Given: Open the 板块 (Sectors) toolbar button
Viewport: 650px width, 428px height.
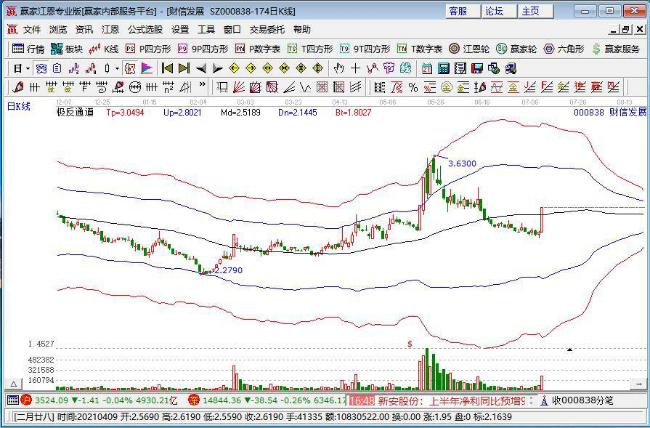Looking at the screenshot, I should (x=67, y=48).
